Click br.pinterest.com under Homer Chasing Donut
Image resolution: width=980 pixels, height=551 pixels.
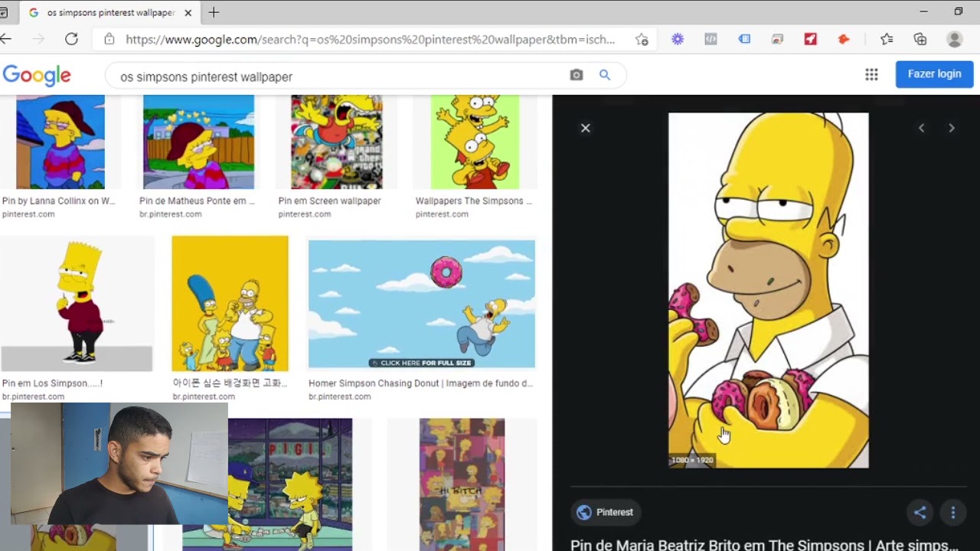pos(339,396)
